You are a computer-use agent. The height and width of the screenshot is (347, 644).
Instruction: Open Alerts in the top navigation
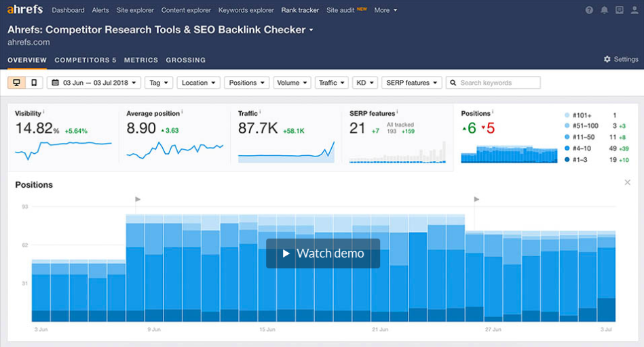tap(100, 10)
